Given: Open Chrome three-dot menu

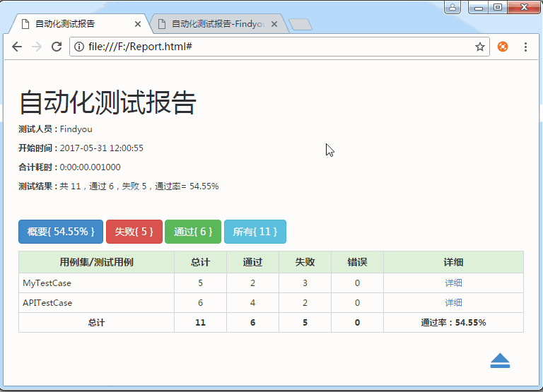Looking at the screenshot, I should (525, 47).
